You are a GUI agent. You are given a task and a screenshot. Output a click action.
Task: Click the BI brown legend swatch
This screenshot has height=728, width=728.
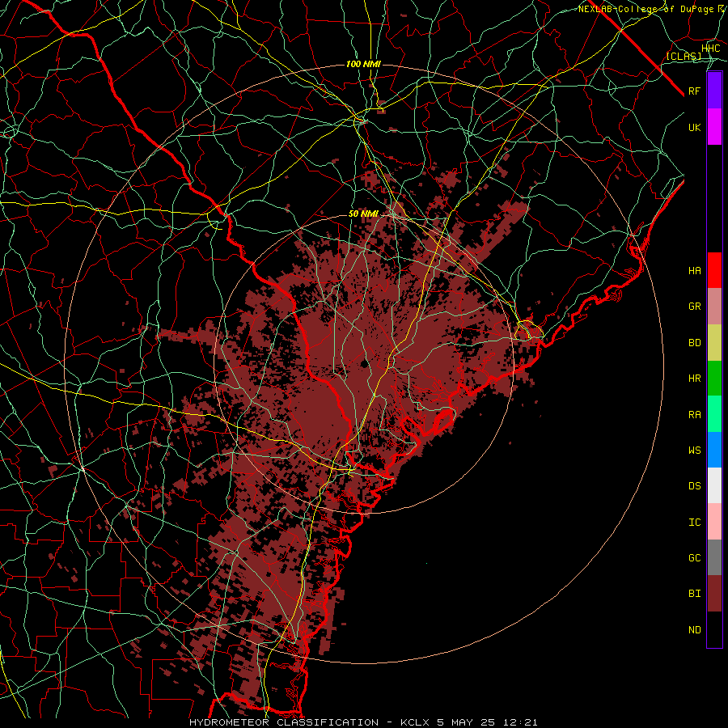point(714,594)
